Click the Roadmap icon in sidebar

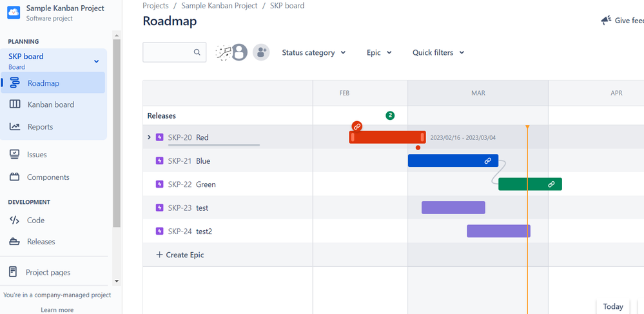coord(14,83)
